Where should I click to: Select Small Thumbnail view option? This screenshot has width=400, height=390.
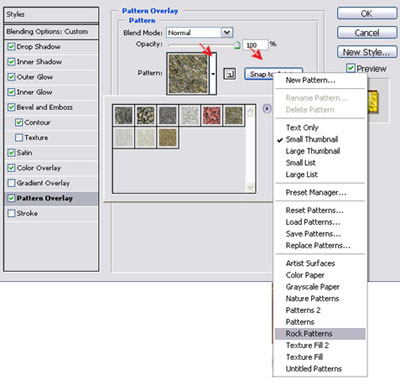(312, 139)
